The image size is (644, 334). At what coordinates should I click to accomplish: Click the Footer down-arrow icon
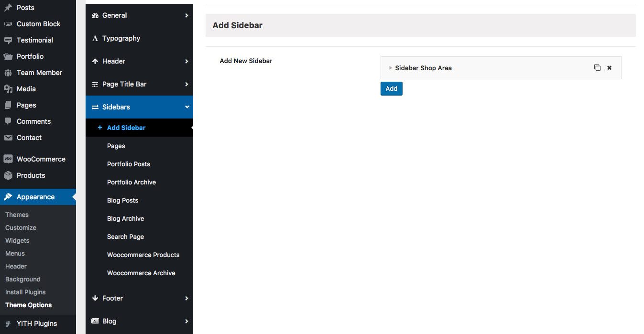pyautogui.click(x=95, y=298)
